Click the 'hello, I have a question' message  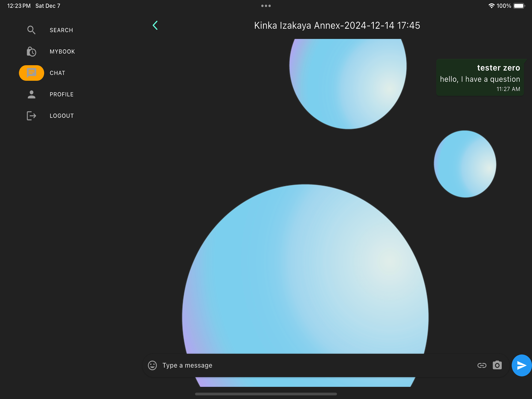click(x=480, y=79)
